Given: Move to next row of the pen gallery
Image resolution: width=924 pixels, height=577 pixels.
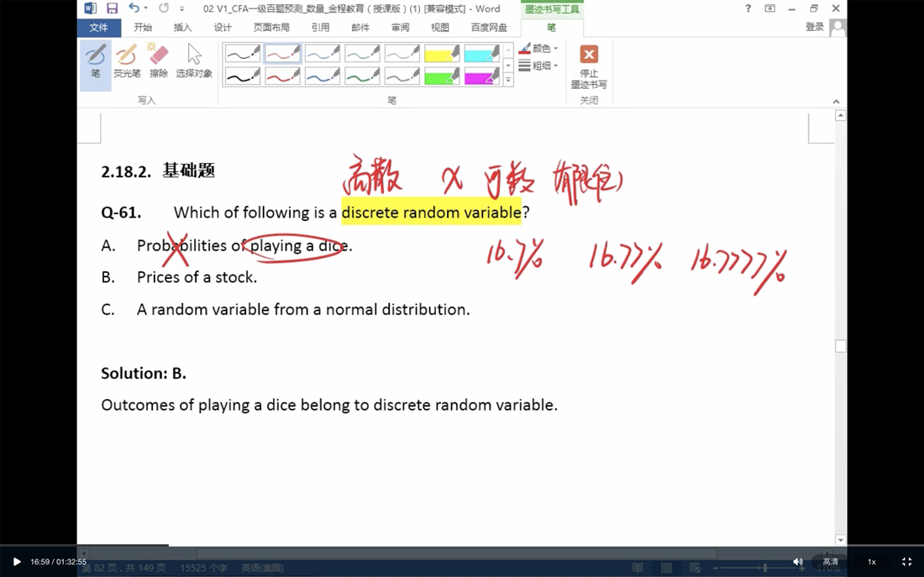Looking at the screenshot, I should point(508,65).
